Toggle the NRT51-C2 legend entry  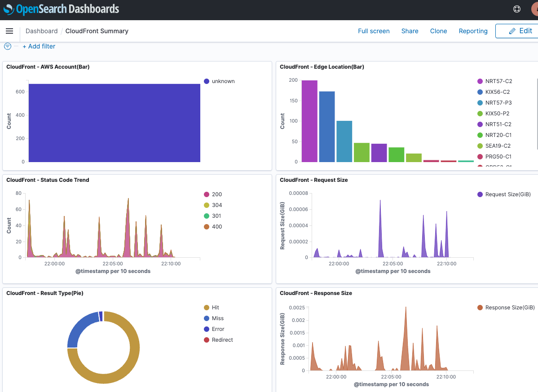[x=494, y=124]
